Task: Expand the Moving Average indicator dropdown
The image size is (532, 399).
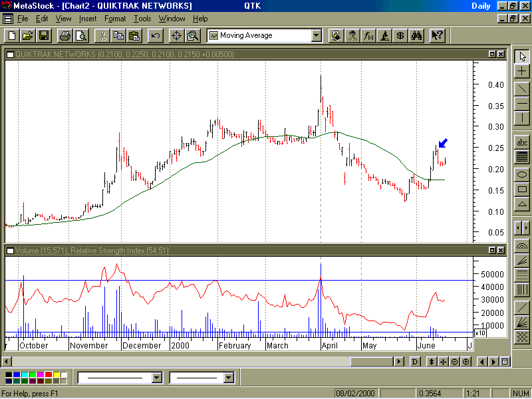Action: tap(317, 35)
